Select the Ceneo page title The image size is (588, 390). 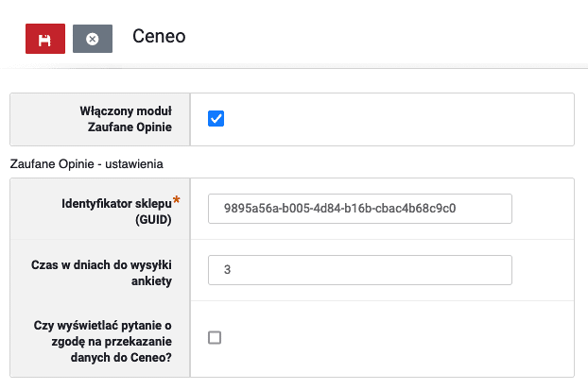[x=159, y=36]
